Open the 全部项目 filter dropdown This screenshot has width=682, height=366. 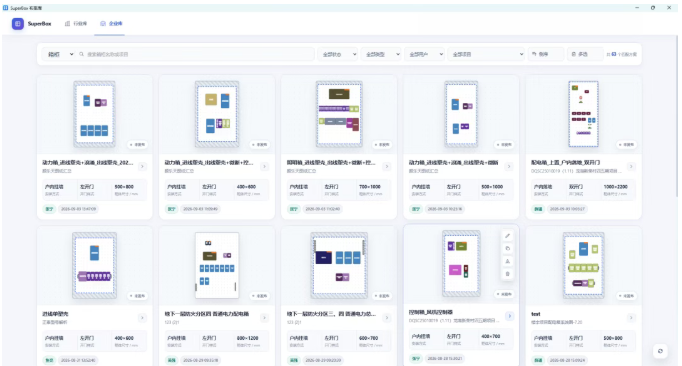point(486,54)
